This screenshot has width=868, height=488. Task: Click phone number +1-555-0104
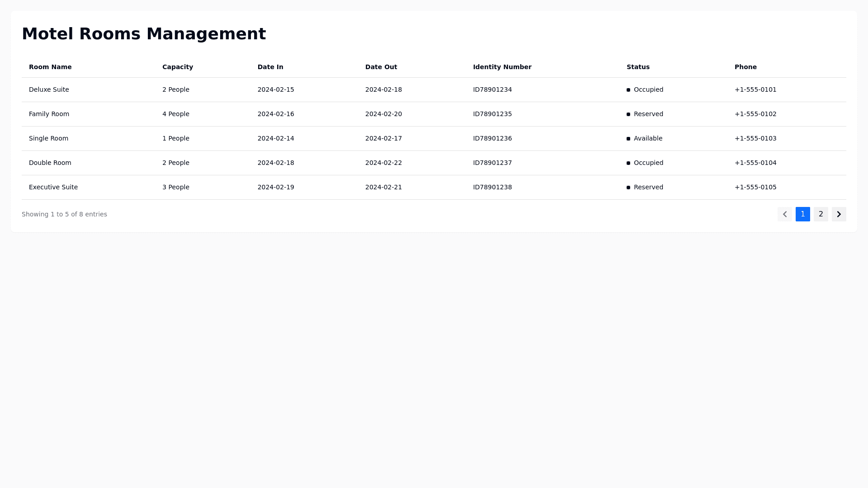pos(755,163)
